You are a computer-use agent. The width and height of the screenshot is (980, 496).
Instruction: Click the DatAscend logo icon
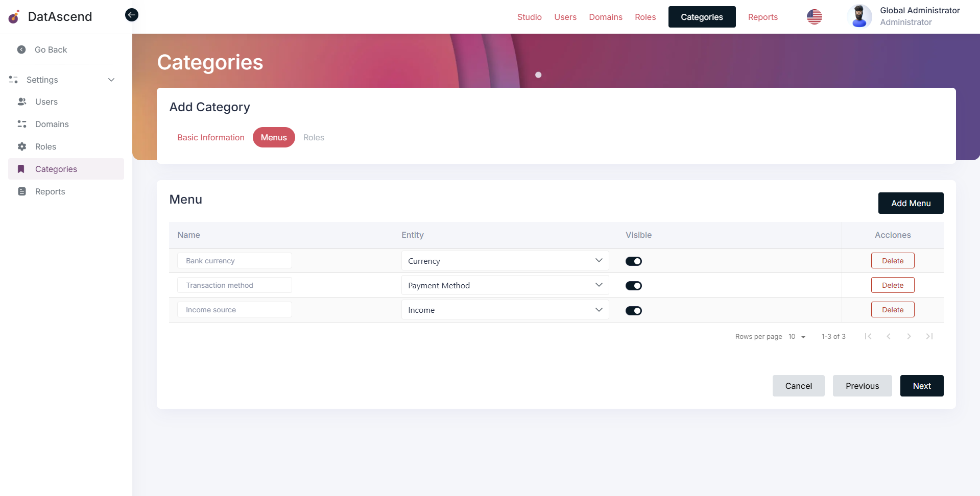(13, 16)
